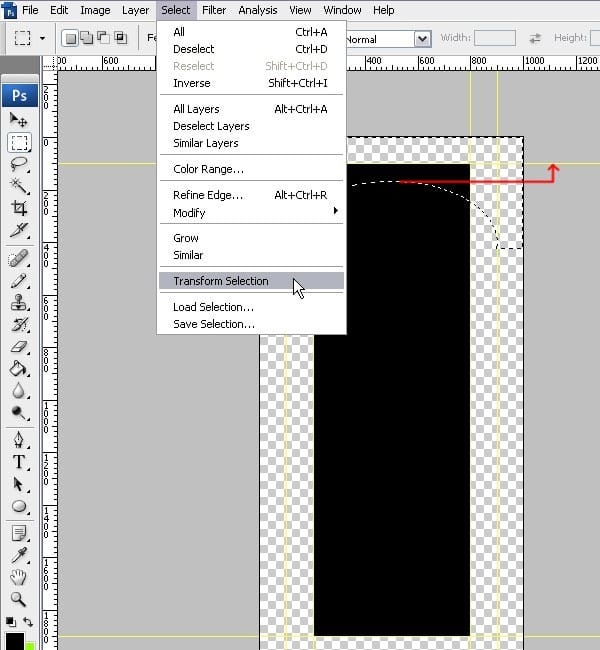
Task: Select the Zoom tool
Action: (19, 599)
